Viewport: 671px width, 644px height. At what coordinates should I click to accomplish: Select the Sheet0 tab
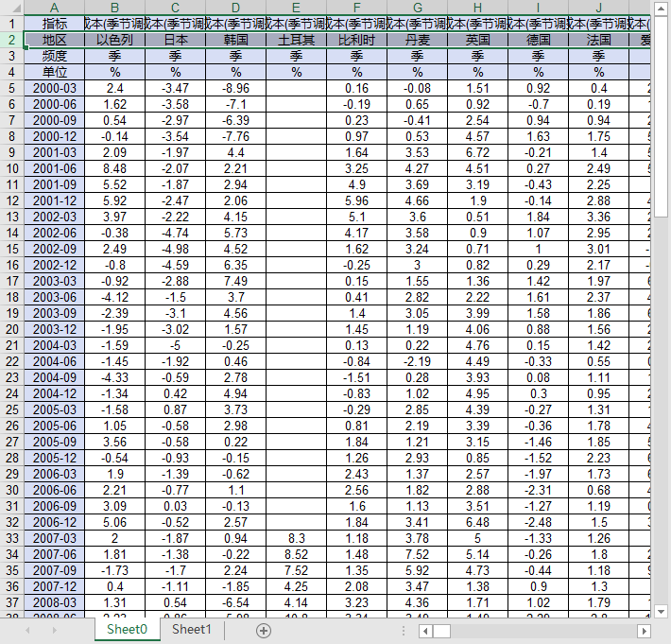pyautogui.click(x=127, y=630)
